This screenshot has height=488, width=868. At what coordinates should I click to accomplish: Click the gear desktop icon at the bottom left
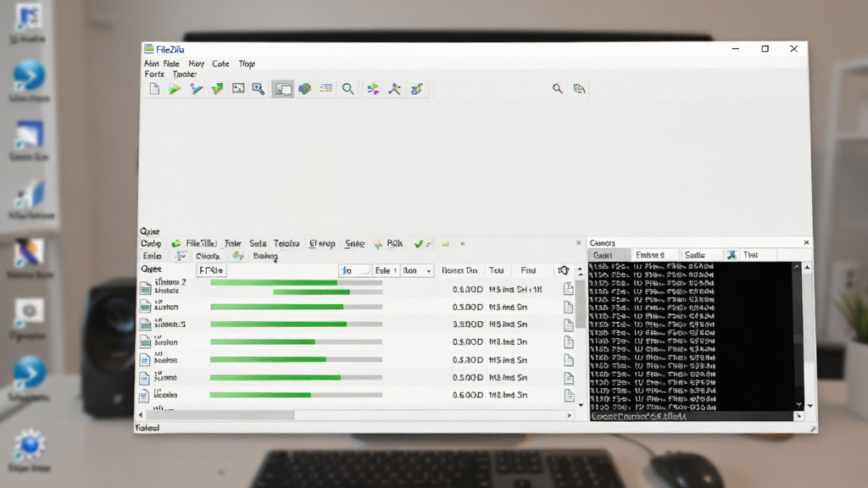(x=30, y=445)
